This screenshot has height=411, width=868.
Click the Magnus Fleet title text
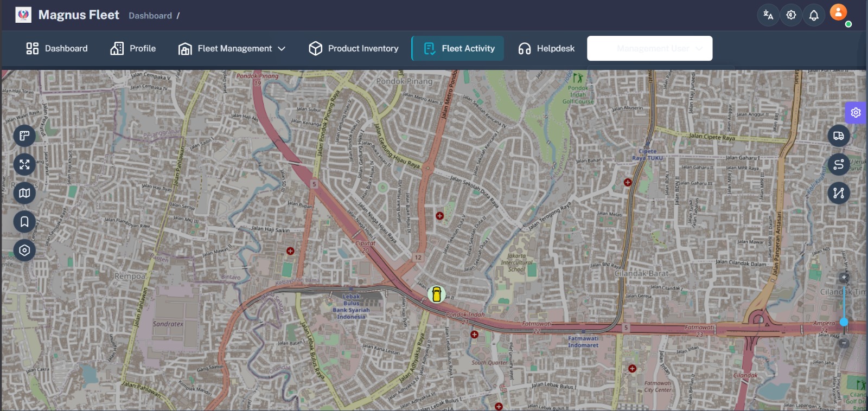79,15
